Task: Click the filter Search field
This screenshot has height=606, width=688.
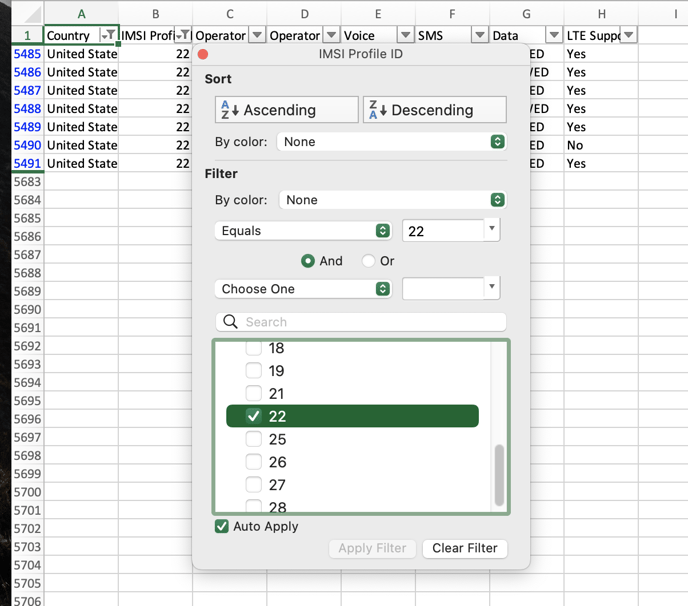Action: [x=362, y=322]
